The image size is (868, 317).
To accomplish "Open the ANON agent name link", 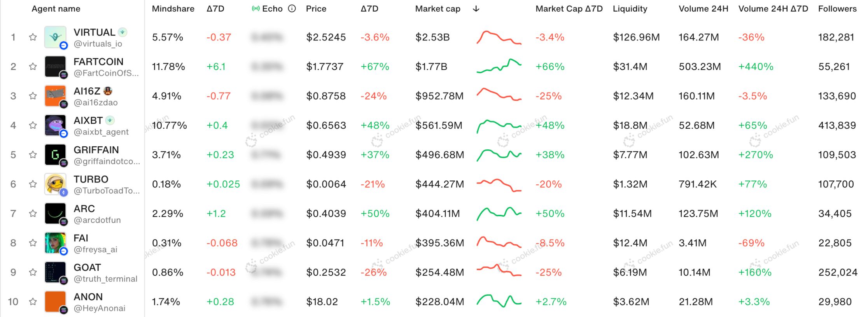I will (88, 297).
